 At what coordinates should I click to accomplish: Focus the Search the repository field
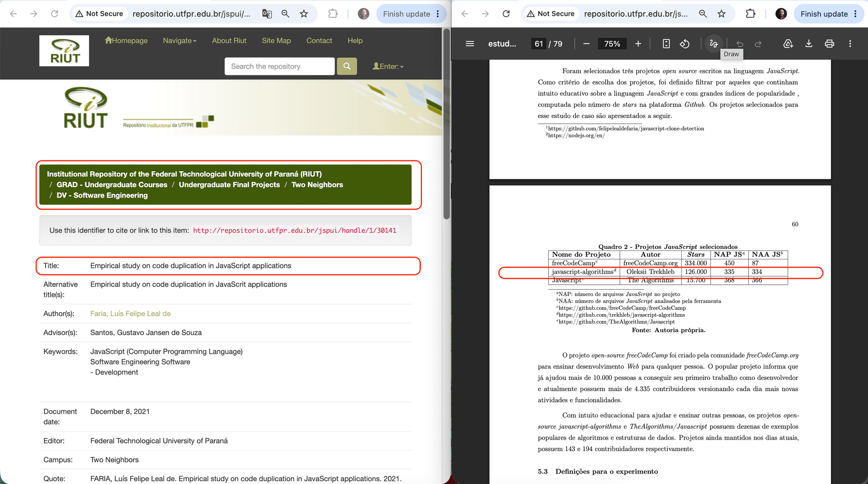pyautogui.click(x=279, y=66)
